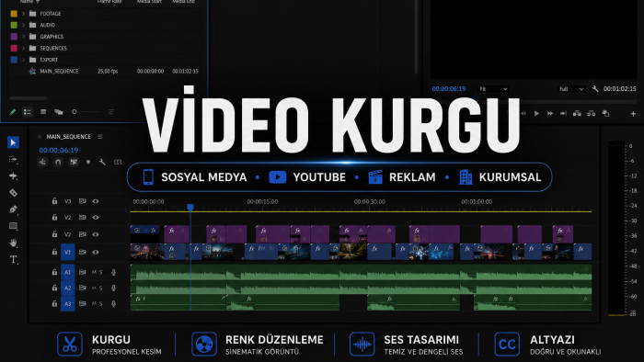This screenshot has height=362, width=644.
Task: Select MAIN_SEQUENCE item in Project panel
Action: tap(59, 72)
